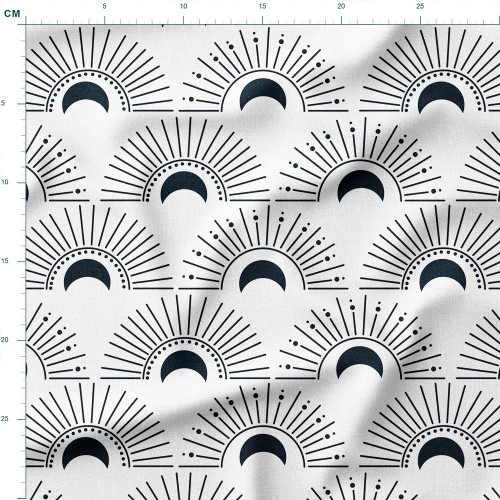The width and height of the screenshot is (500, 500).
Task: Click the 20 mark on the left ruler
Action: [x=4, y=340]
